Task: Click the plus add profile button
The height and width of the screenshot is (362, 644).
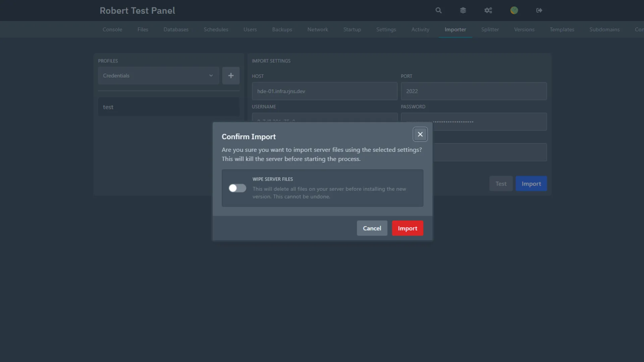Action: (231, 76)
